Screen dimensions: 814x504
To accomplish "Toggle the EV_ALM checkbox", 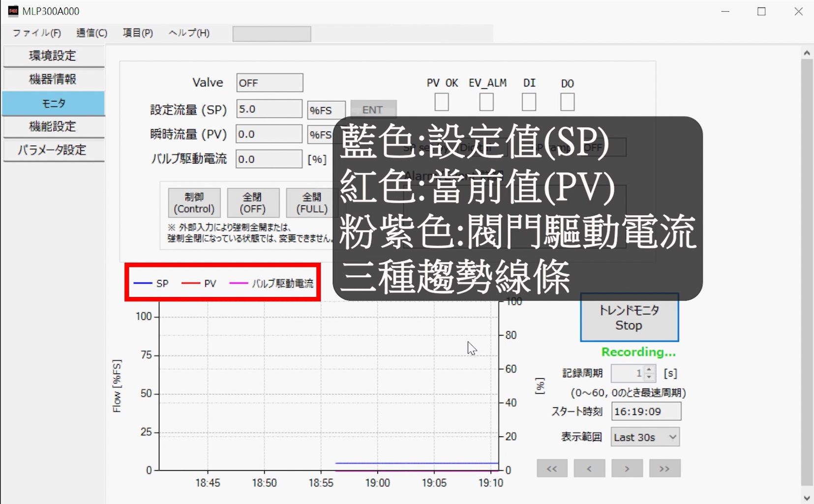I will coord(486,102).
